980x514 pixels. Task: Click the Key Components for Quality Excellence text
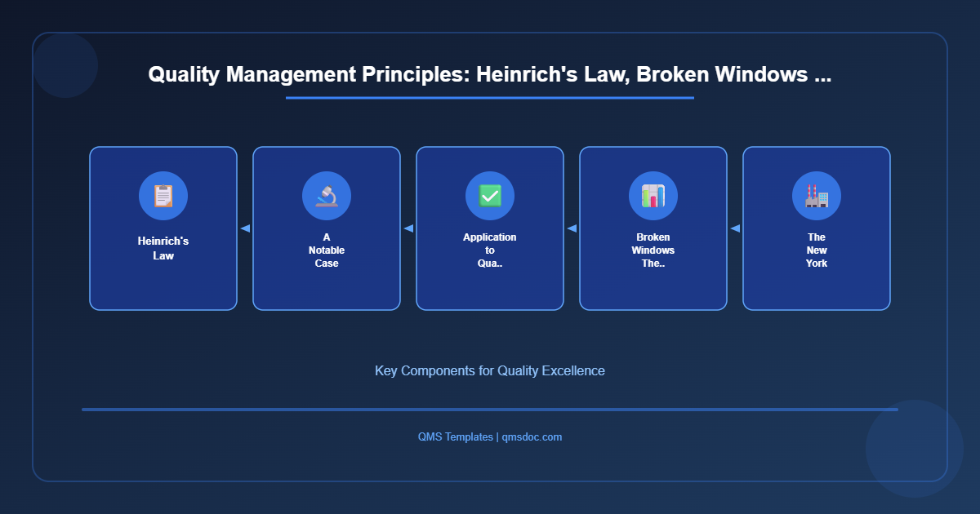point(489,370)
